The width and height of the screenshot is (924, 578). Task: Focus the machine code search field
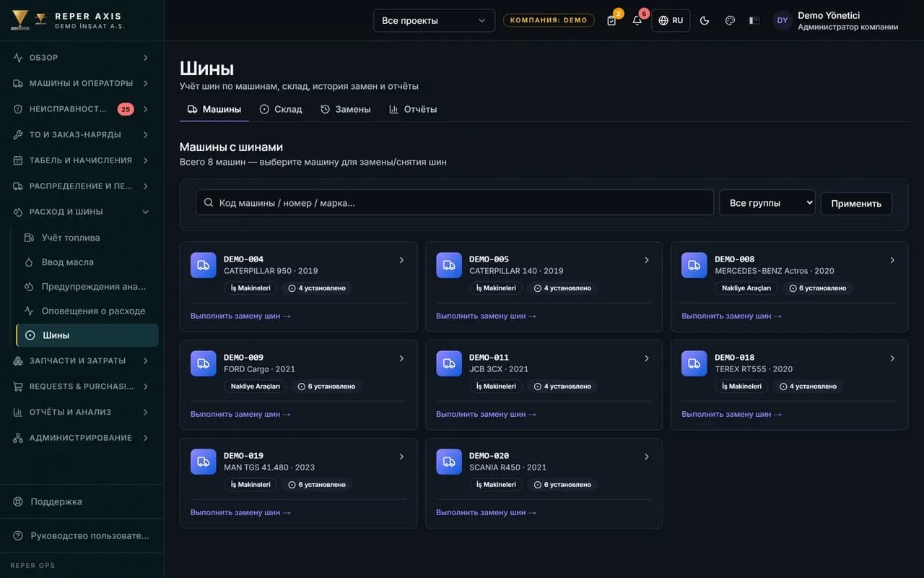tap(455, 203)
